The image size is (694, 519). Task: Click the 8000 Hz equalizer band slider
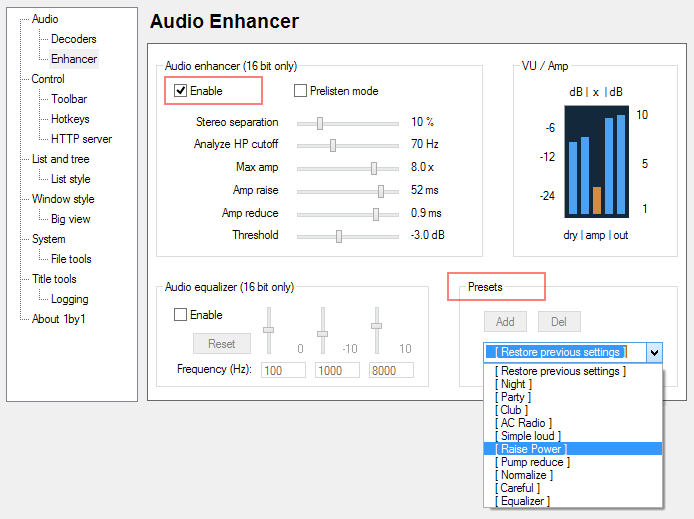pyautogui.click(x=377, y=331)
